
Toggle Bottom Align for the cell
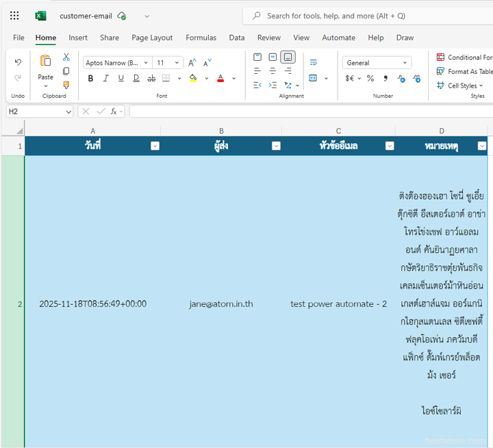288,57
